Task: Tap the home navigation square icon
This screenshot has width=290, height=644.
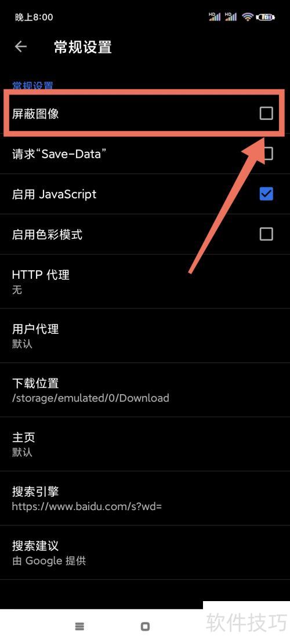Action: coord(145,627)
